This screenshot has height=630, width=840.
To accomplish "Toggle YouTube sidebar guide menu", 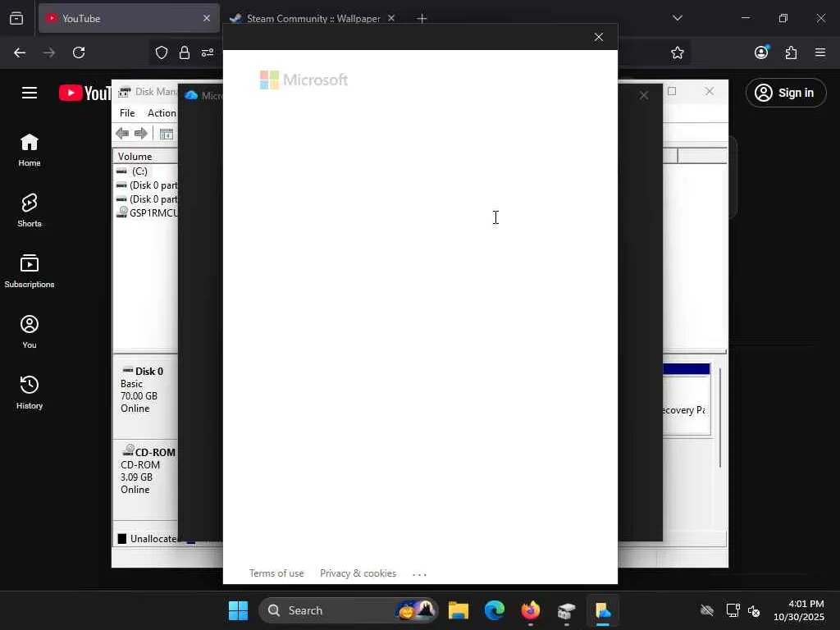I will [30, 93].
